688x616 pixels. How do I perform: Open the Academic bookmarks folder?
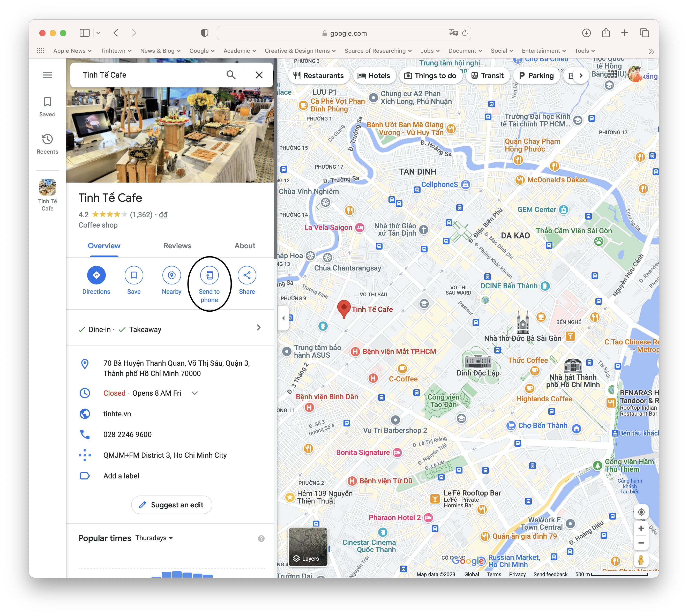point(240,51)
